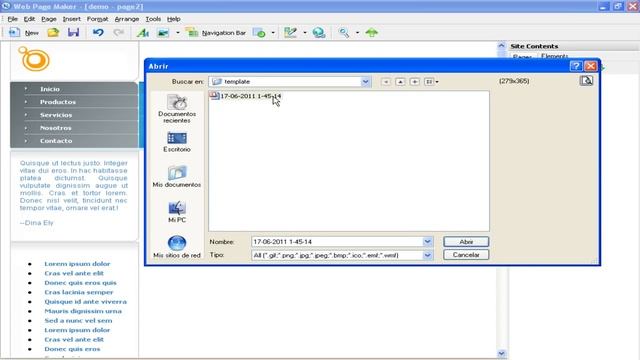Viewport: 640px width, 360px height.
Task: Click the Donec quis eros quis link
Action: [x=80, y=282]
